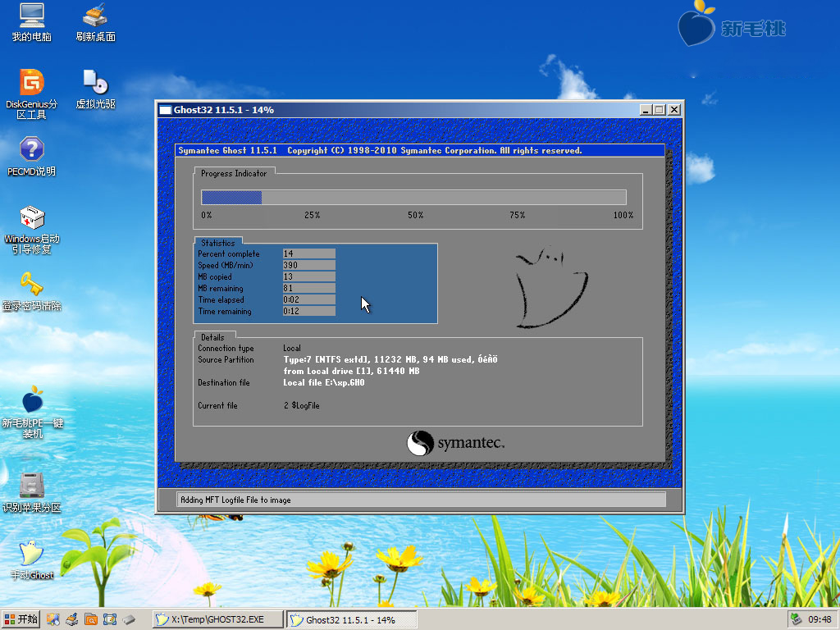Click the folder search quick launch icon
This screenshot has height=630, width=840.
point(90,620)
